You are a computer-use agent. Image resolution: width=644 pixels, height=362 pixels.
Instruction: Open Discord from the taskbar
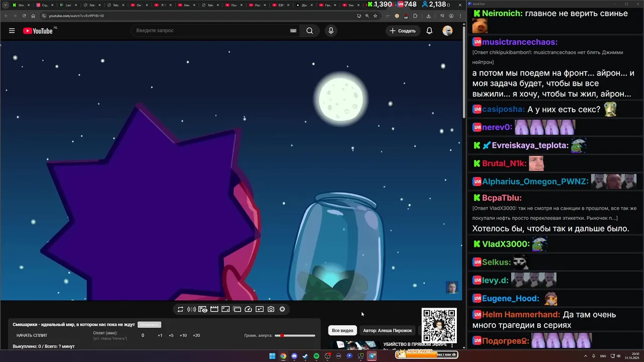294,356
